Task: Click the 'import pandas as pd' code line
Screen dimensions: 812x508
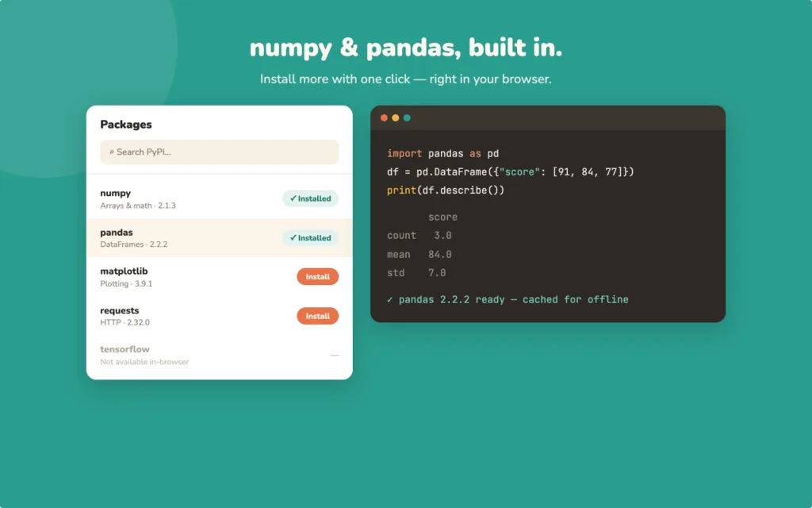Action: pos(442,153)
